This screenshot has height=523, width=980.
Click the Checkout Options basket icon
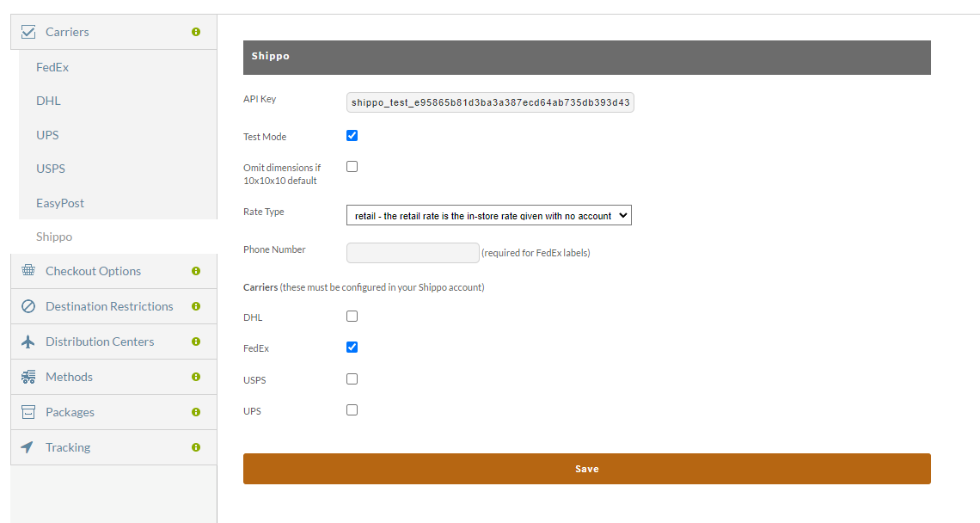pyautogui.click(x=28, y=270)
